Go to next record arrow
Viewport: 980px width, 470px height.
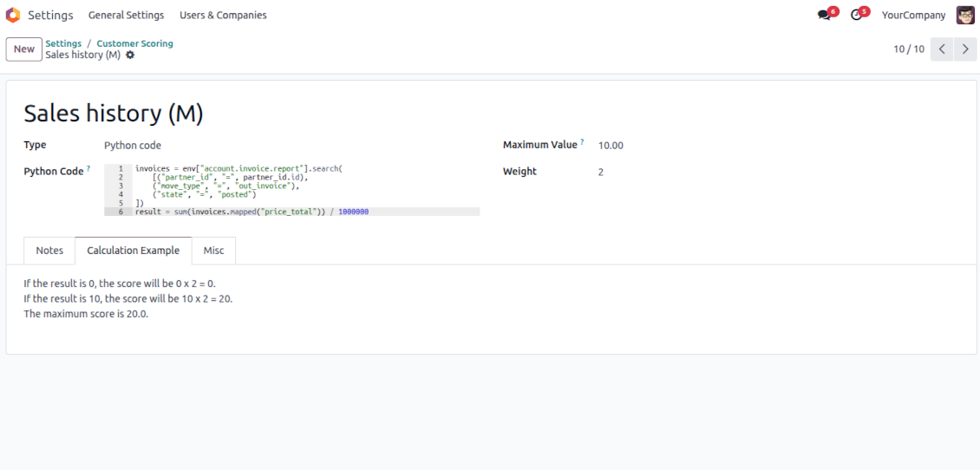click(965, 49)
